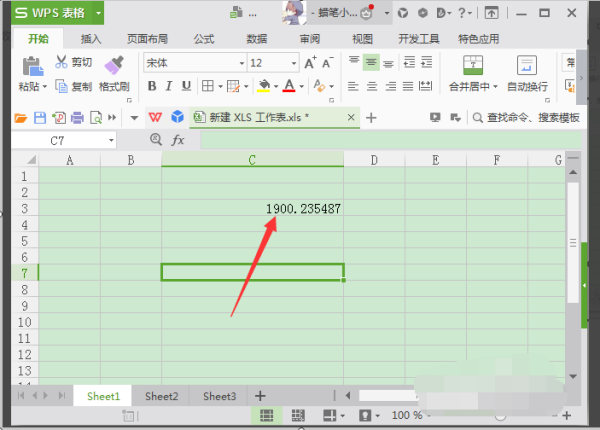The image size is (600, 430).
Task: Expand fill color dropdown arrow
Action: pyautogui.click(x=276, y=86)
